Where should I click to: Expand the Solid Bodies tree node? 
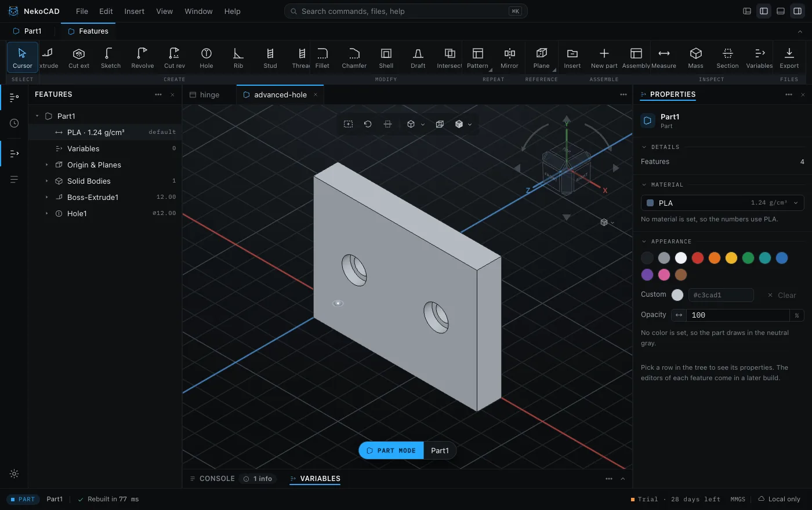pyautogui.click(x=47, y=181)
